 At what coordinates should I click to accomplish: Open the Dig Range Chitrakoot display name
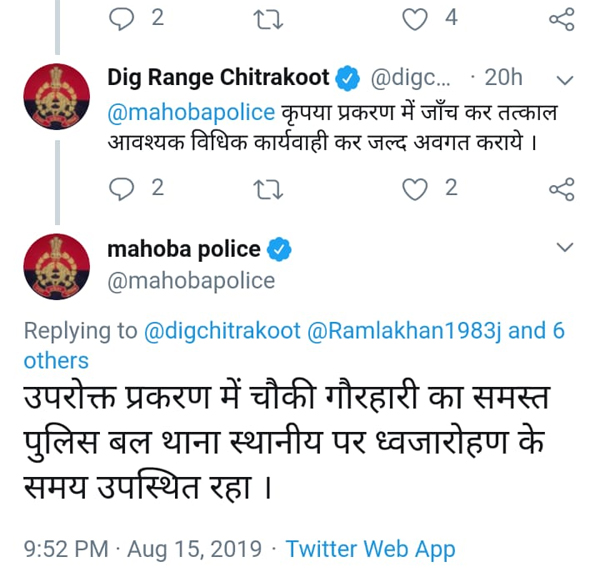pyautogui.click(x=218, y=78)
